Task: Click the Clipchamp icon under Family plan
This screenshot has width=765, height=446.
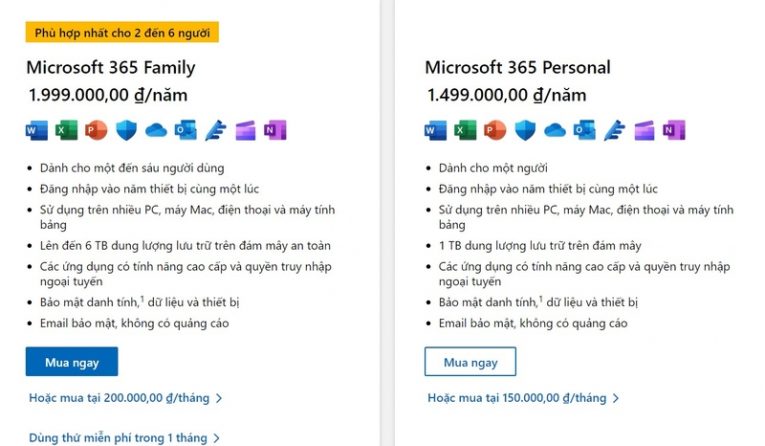Action: [x=245, y=130]
